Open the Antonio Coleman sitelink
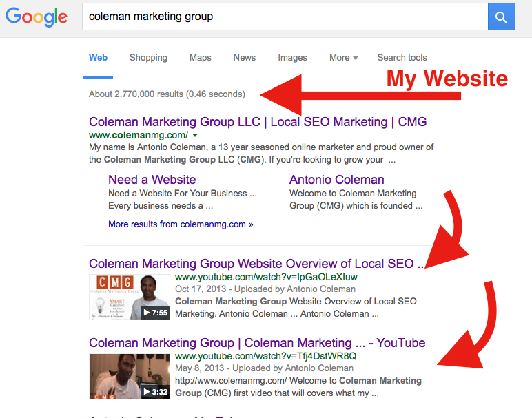Viewport: 532px width, 418px height. (x=336, y=180)
